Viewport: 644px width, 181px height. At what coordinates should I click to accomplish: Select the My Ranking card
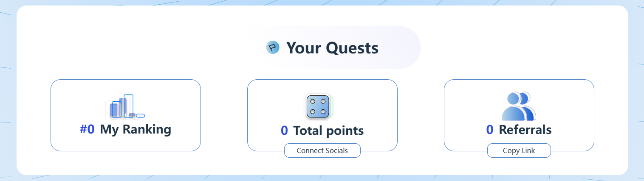coord(126,115)
